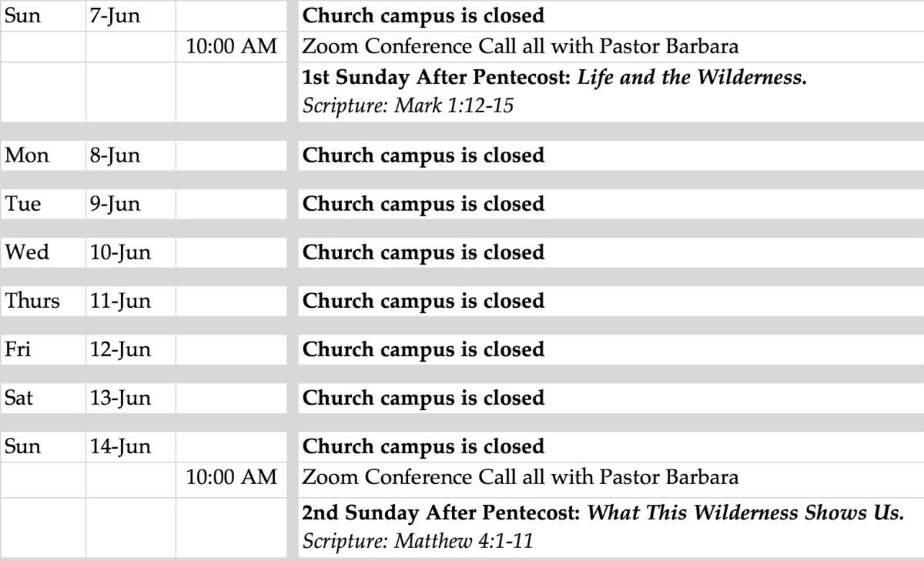Screen dimensions: 924x561
Task: Click the Mon day cell
Action: click(x=27, y=155)
